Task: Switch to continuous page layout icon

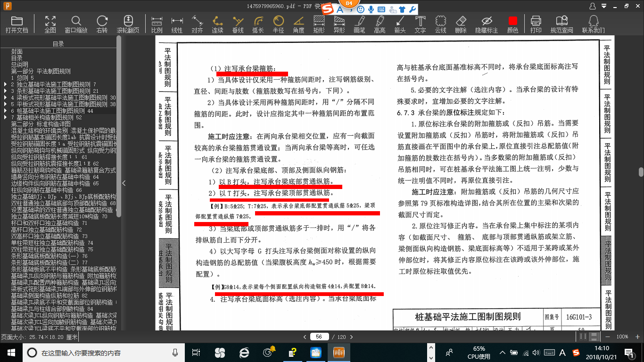Action: [x=595, y=337]
